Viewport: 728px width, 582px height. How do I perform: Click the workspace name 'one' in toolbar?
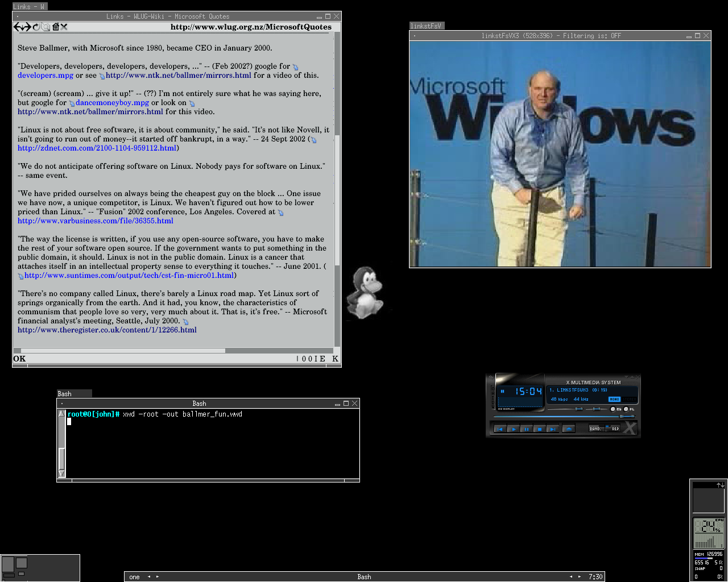click(134, 577)
